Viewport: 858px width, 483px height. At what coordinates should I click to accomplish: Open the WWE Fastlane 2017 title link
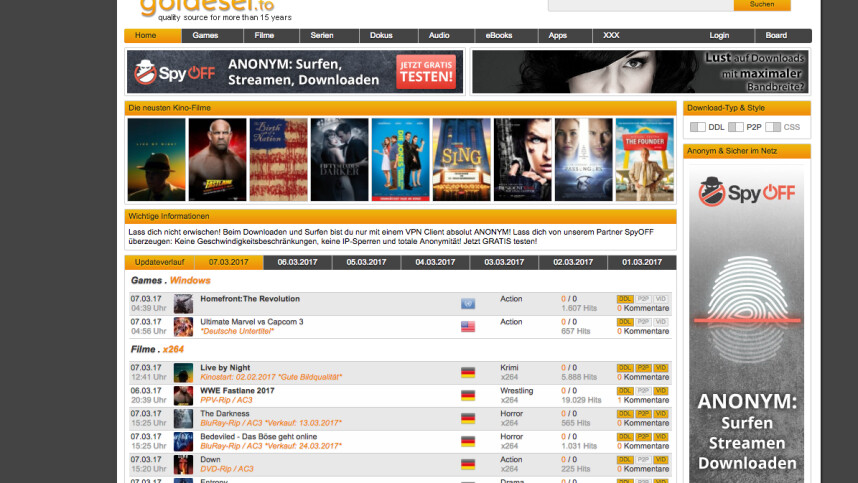point(237,391)
